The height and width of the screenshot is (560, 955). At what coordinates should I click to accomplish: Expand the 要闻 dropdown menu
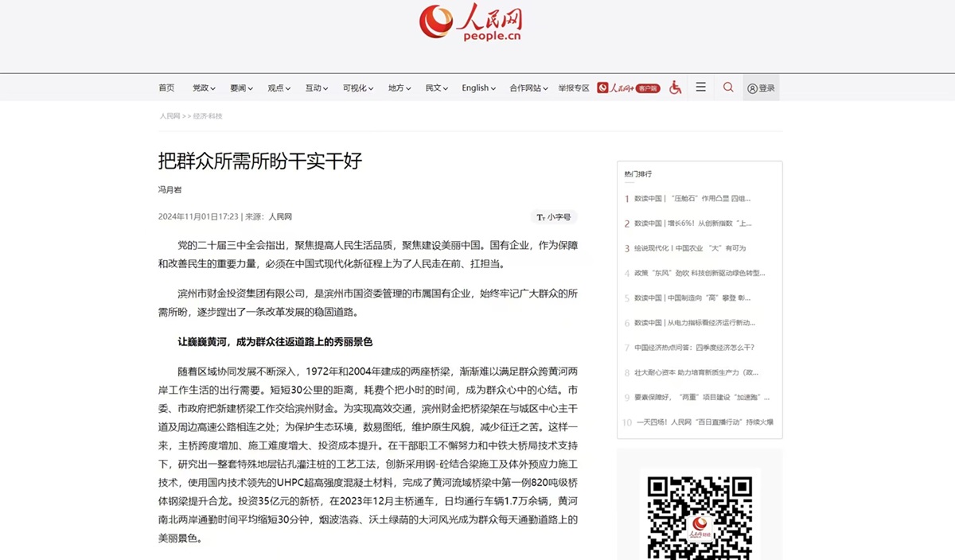(x=241, y=88)
